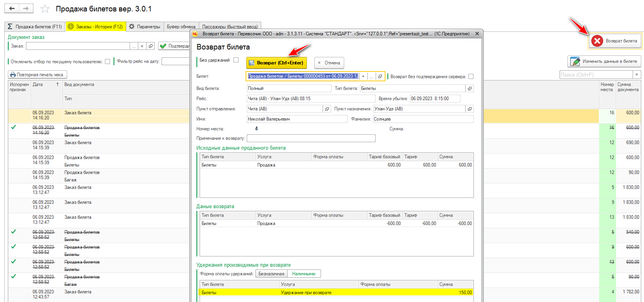Check Отключить отбор по текущему пользователю
This screenshot has height=302, width=644.
[107, 62]
